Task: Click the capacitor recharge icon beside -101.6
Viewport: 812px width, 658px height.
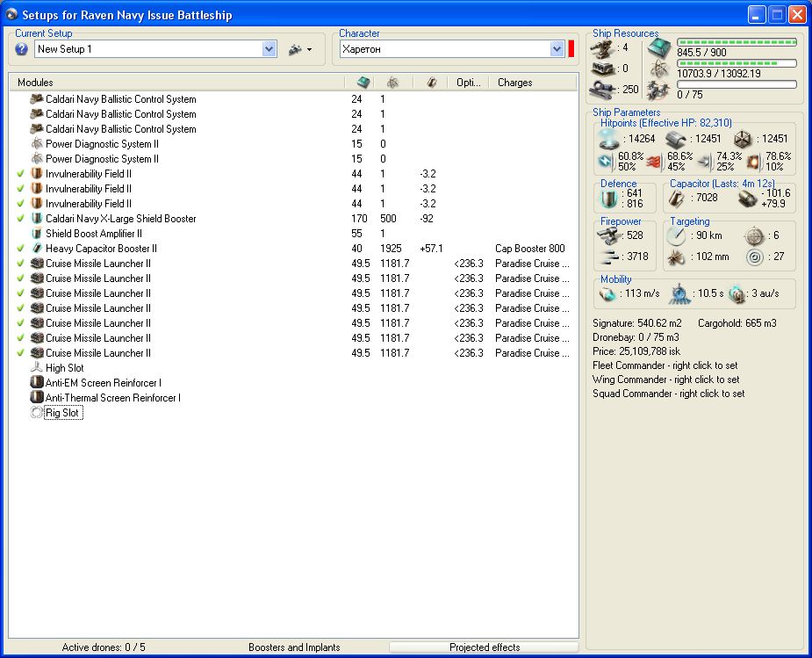Action: pos(747,199)
